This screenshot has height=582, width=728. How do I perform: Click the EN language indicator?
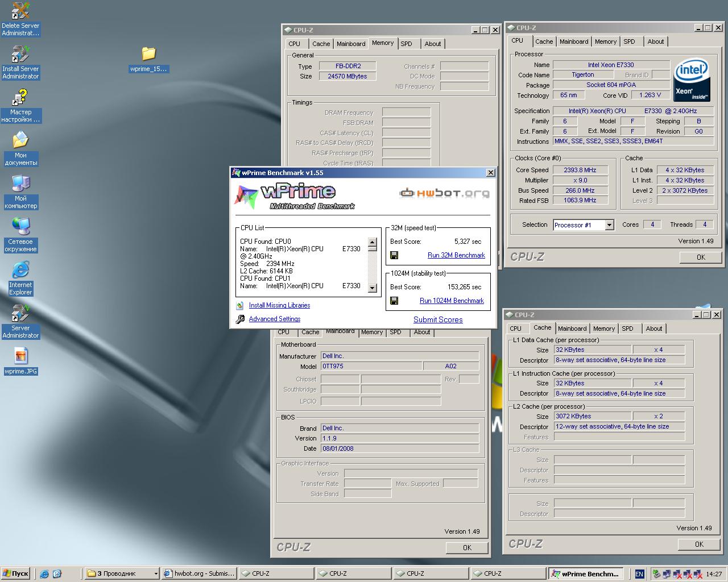click(639, 574)
